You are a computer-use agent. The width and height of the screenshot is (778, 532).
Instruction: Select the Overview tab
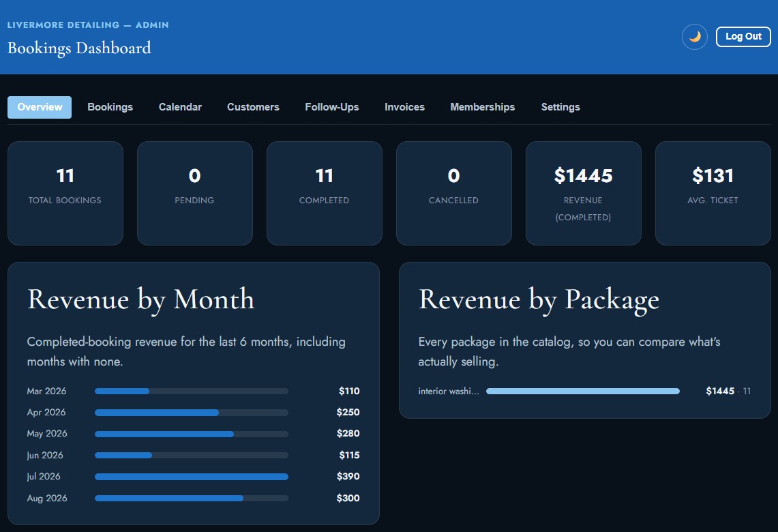coord(40,107)
